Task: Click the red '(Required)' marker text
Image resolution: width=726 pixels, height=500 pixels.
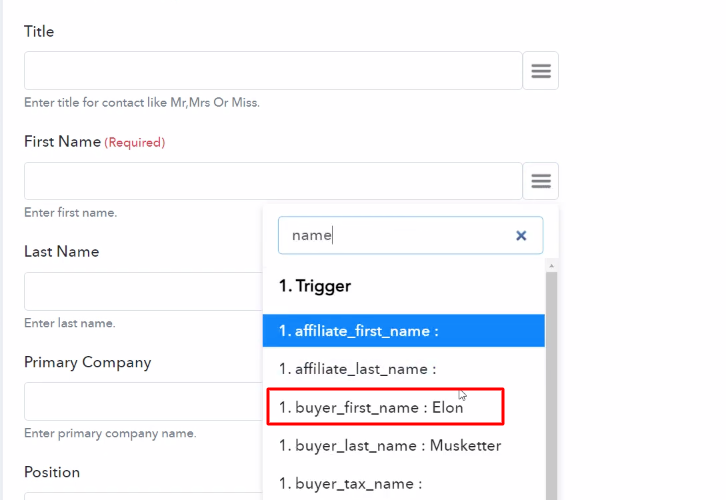Action: (x=134, y=142)
